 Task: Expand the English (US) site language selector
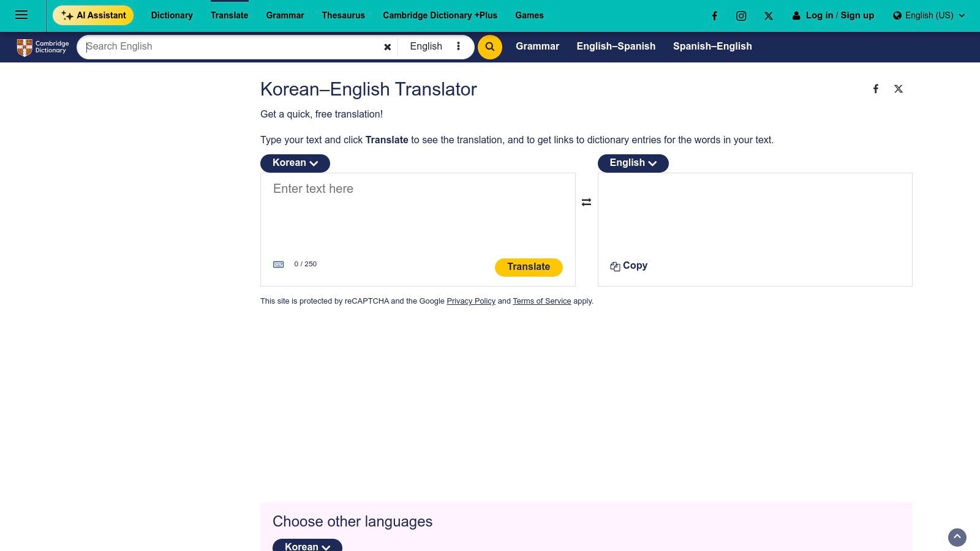929,15
